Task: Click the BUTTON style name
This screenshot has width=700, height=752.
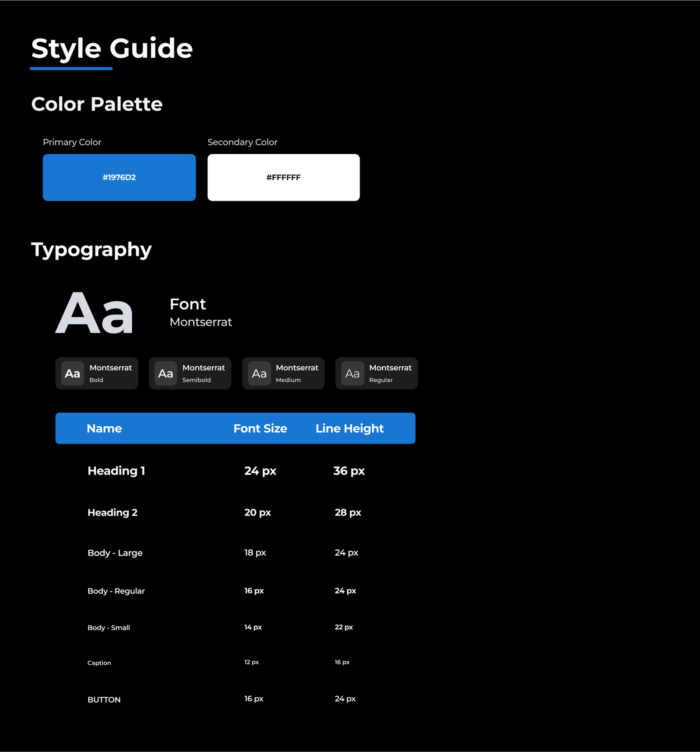Action: [x=104, y=699]
